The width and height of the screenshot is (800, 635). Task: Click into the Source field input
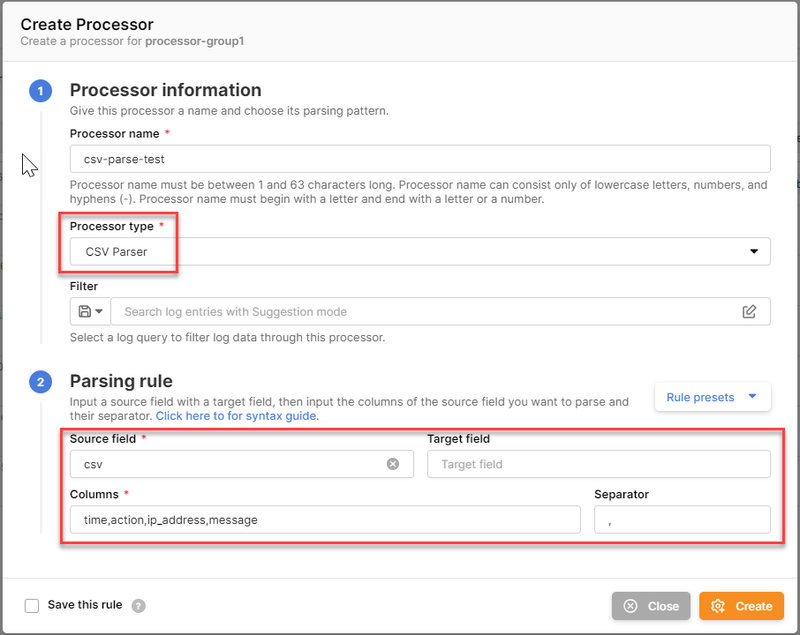pos(228,464)
